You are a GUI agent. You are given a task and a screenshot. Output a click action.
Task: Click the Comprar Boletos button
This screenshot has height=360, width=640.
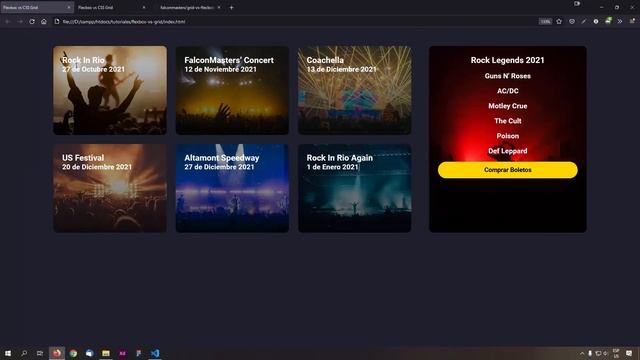click(x=508, y=170)
